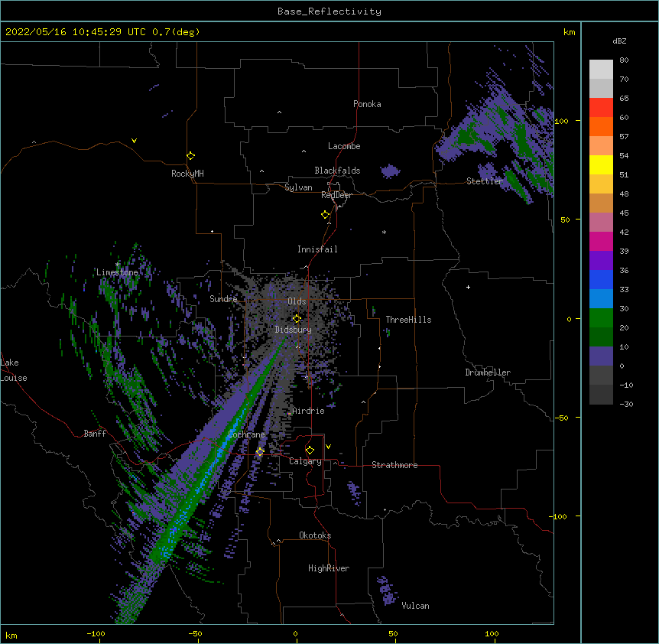Click the Drumheller label
This screenshot has height=644, width=659.
coord(488,372)
